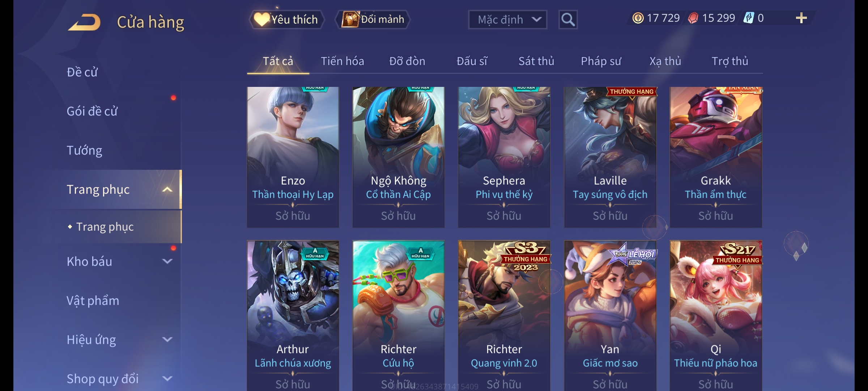The width and height of the screenshot is (868, 391).
Task: Collapse the Trang phục sidebar section
Action: pyautogui.click(x=167, y=189)
